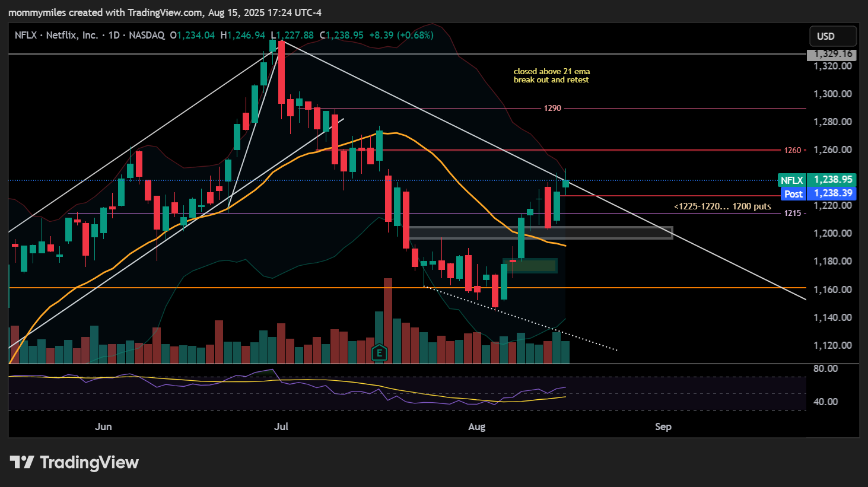Click the NASDAQ exchange label
Image resolution: width=868 pixels, height=487 pixels.
147,35
